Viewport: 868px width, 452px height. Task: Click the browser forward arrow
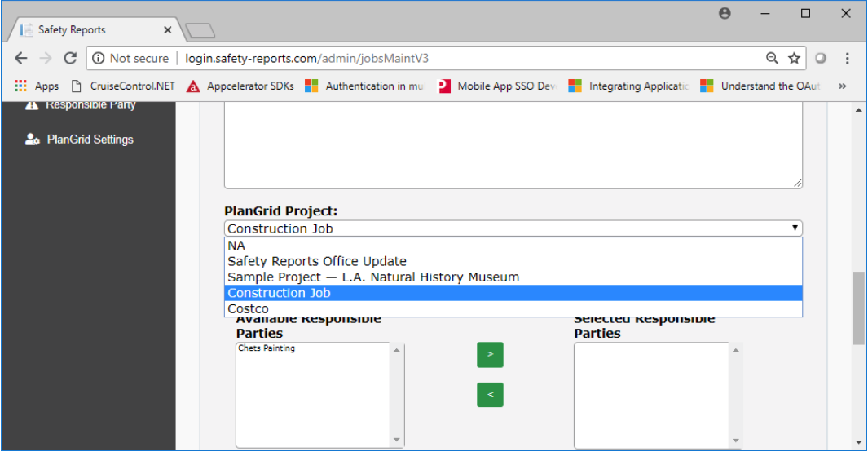[46, 58]
